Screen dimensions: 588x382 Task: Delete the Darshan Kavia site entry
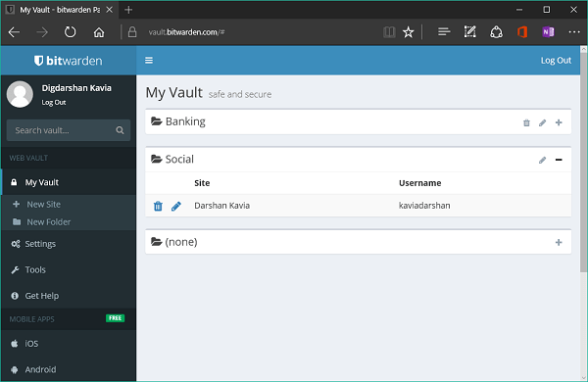click(158, 206)
